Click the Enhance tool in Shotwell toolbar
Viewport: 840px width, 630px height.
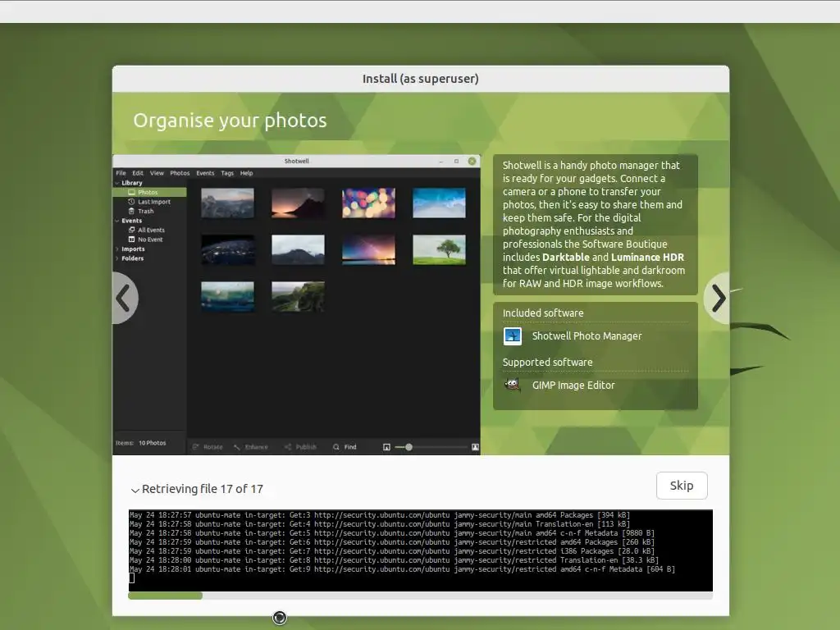[250, 447]
